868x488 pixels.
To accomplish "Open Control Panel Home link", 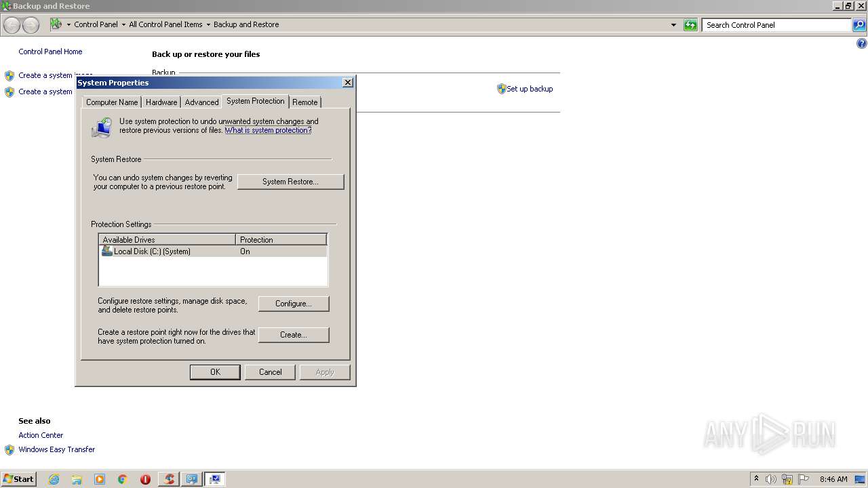I will point(50,52).
